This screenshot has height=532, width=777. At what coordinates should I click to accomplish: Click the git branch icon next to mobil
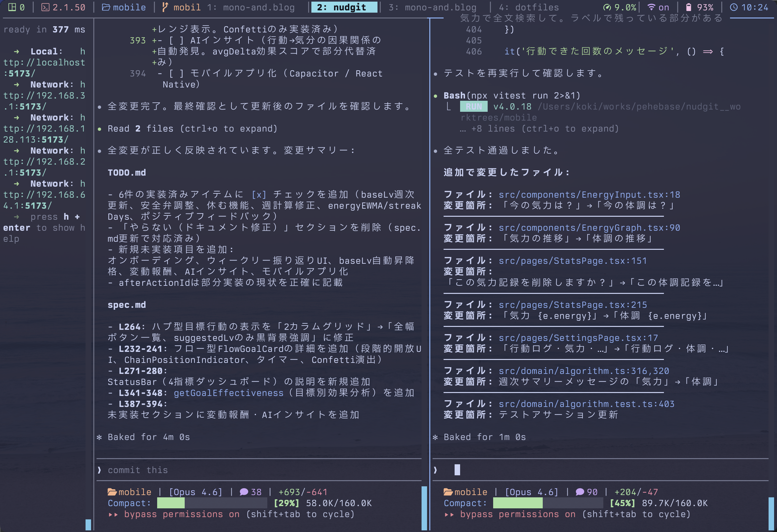[165, 7]
